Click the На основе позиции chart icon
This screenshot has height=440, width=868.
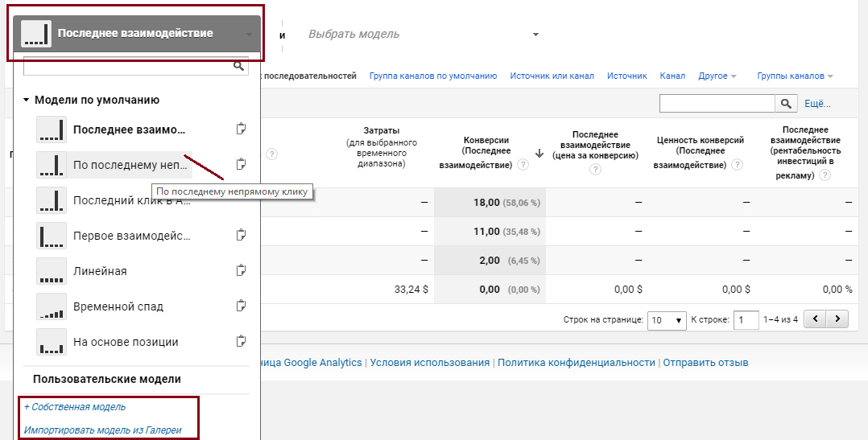[x=52, y=342]
